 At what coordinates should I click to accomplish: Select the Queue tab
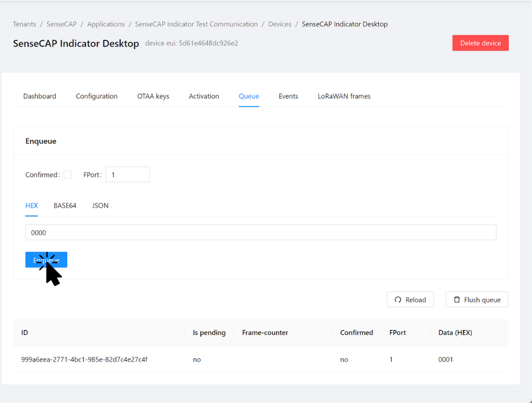pyautogui.click(x=249, y=96)
